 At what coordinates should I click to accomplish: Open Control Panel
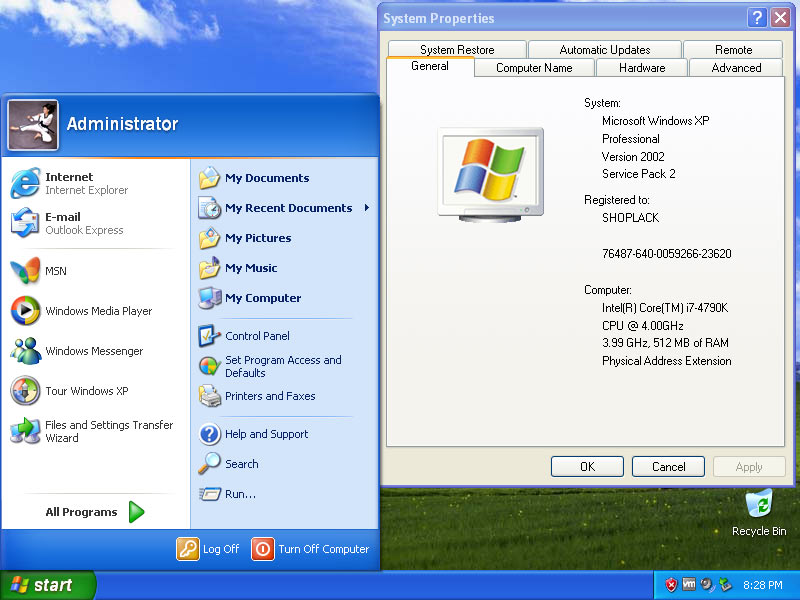244,336
